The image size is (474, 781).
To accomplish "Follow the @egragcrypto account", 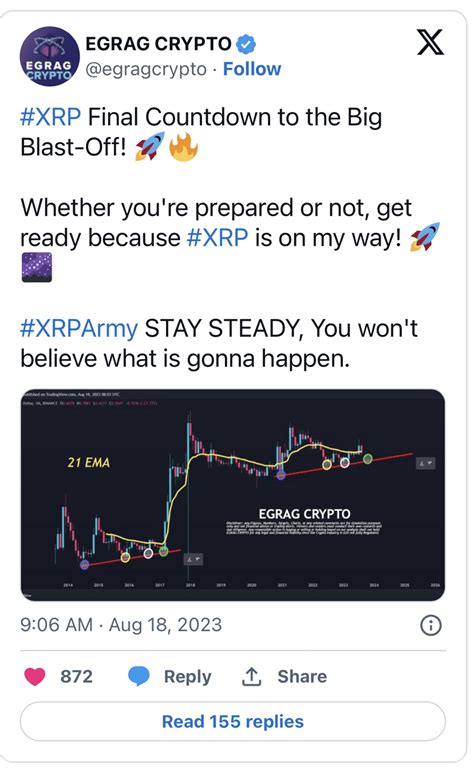I will (x=252, y=69).
